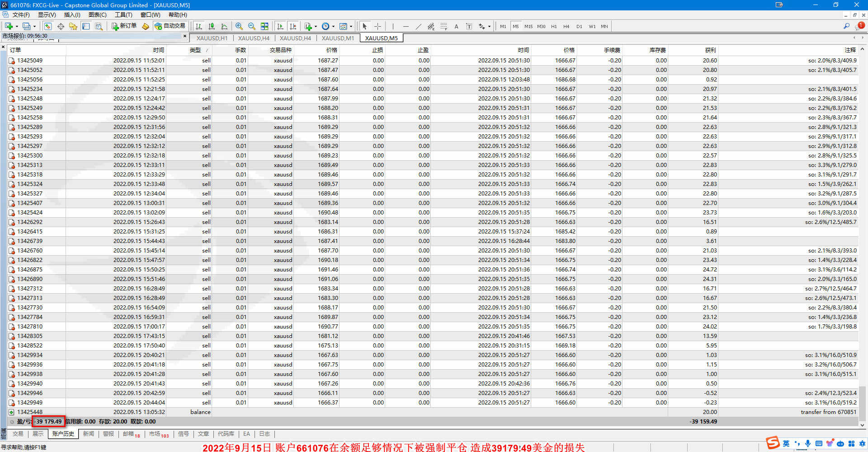The width and height of the screenshot is (868, 452).
Task: Toggle the Auto Scroll chart icon
Action: coord(280,26)
